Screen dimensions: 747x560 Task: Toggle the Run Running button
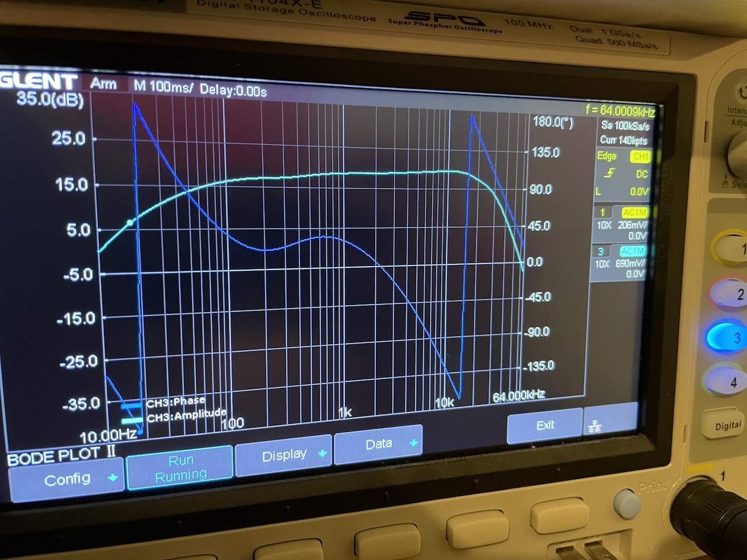(180, 468)
